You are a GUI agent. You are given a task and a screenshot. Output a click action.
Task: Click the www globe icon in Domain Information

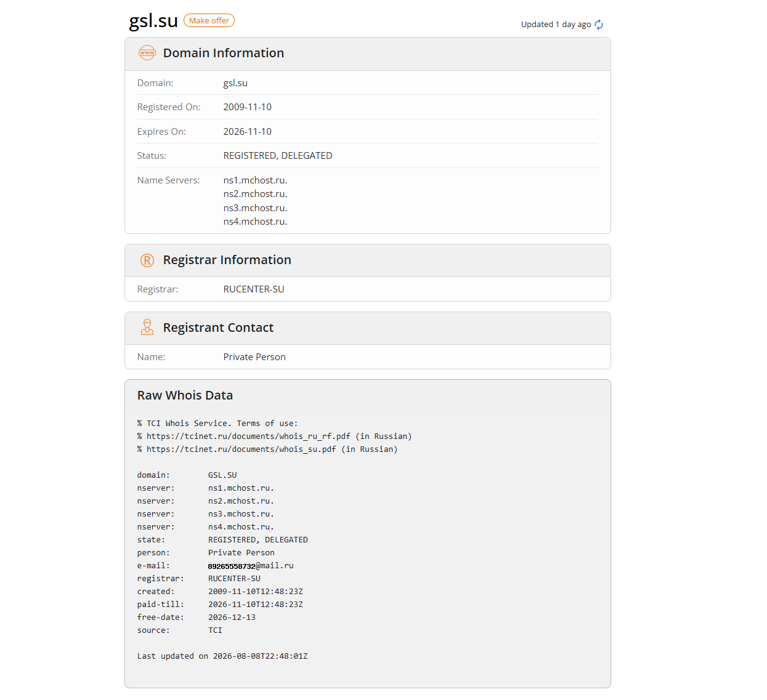click(147, 53)
